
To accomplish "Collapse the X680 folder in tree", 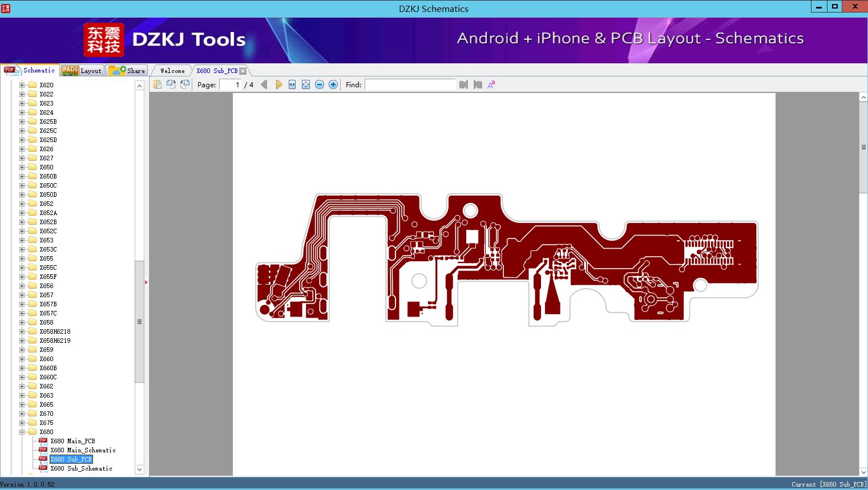I will [22, 432].
